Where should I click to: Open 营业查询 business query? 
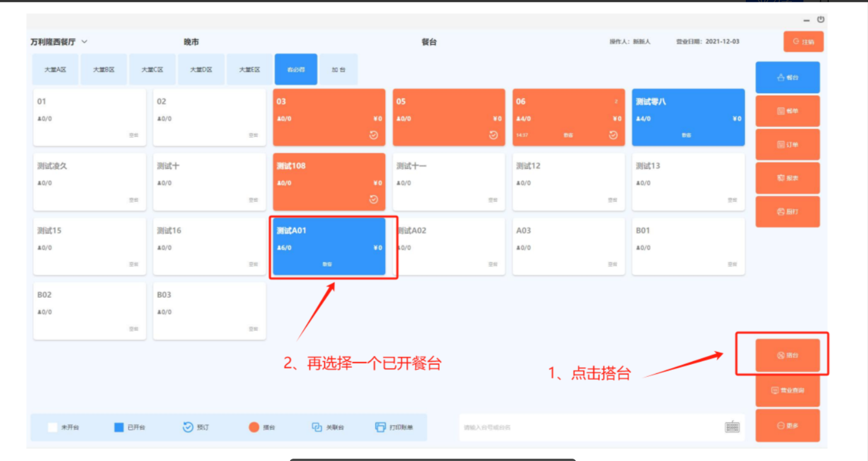tap(787, 391)
